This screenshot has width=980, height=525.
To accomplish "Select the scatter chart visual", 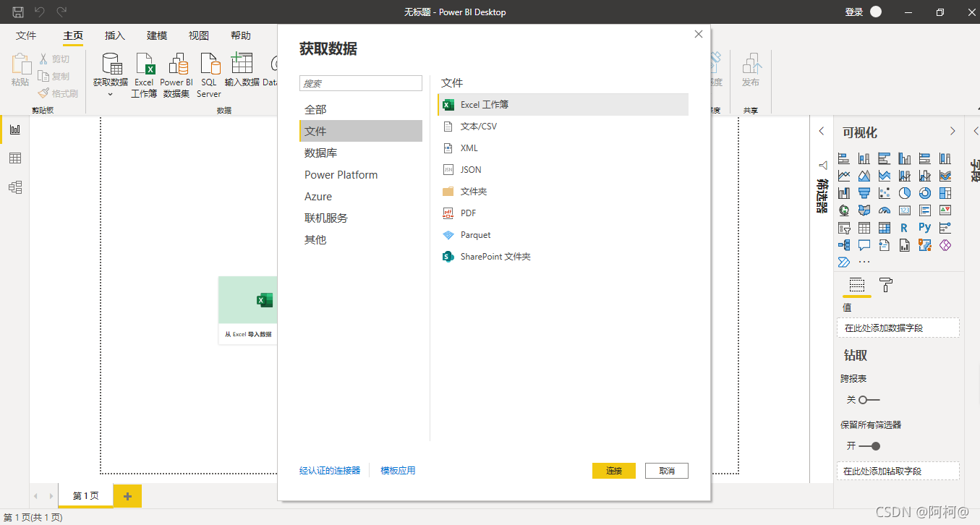I will coord(885,193).
